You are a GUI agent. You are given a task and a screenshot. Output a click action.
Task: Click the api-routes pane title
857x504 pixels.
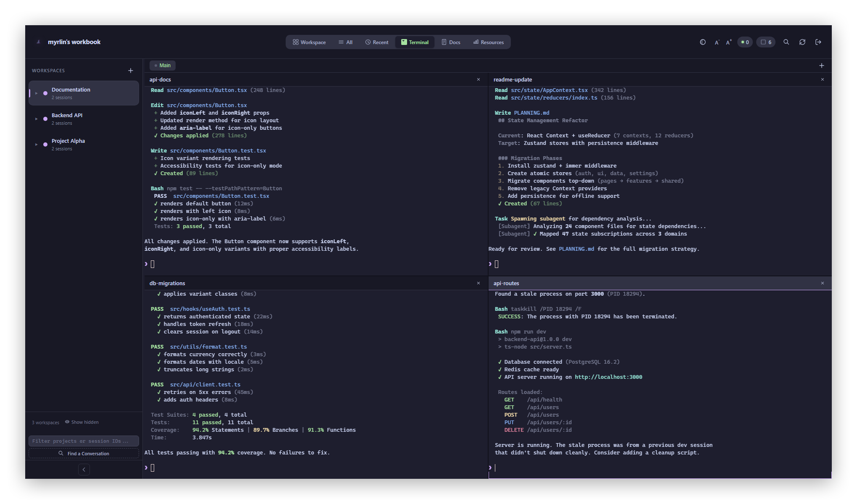(506, 283)
